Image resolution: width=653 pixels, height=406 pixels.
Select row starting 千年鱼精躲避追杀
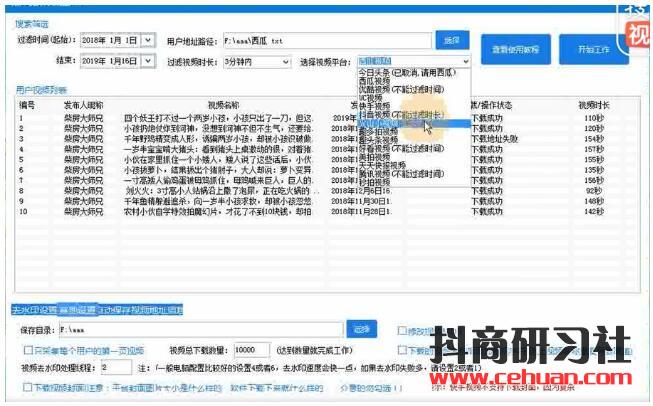[326, 202]
